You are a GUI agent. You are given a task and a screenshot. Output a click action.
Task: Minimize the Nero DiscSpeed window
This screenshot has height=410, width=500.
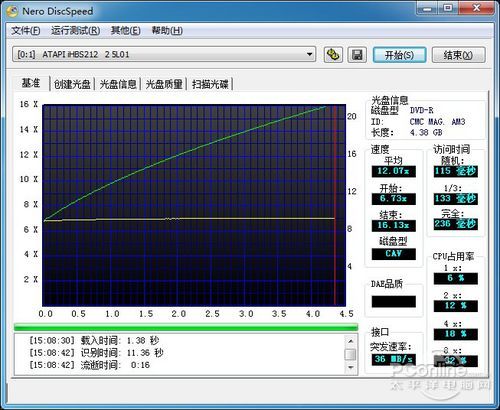click(x=427, y=8)
